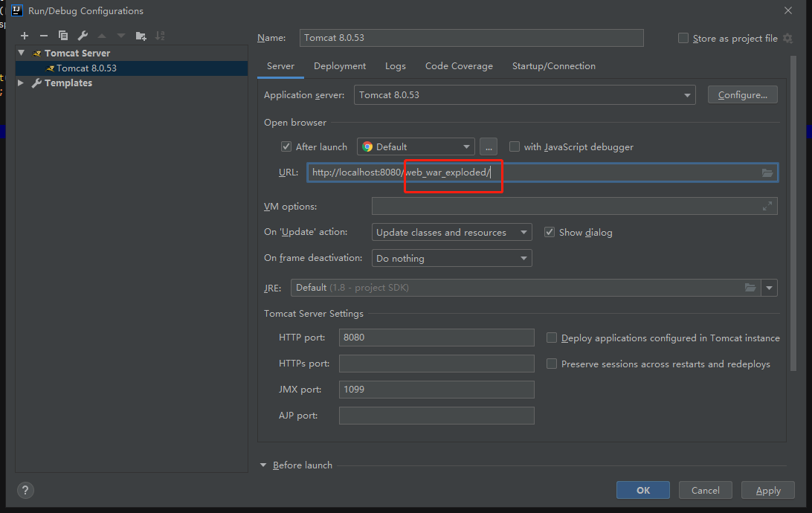Toggle Store as project file checkbox
812x513 pixels.
(x=683, y=39)
